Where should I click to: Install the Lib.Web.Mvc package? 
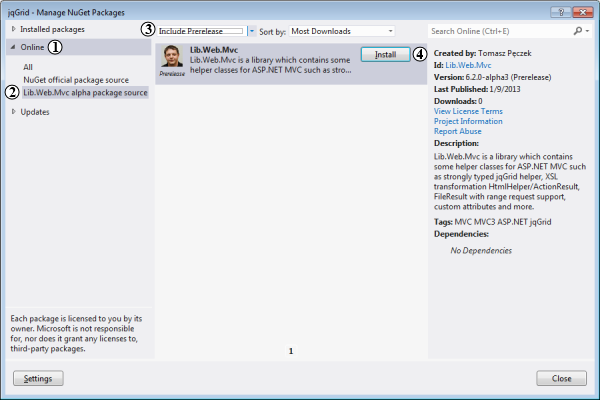pos(385,54)
